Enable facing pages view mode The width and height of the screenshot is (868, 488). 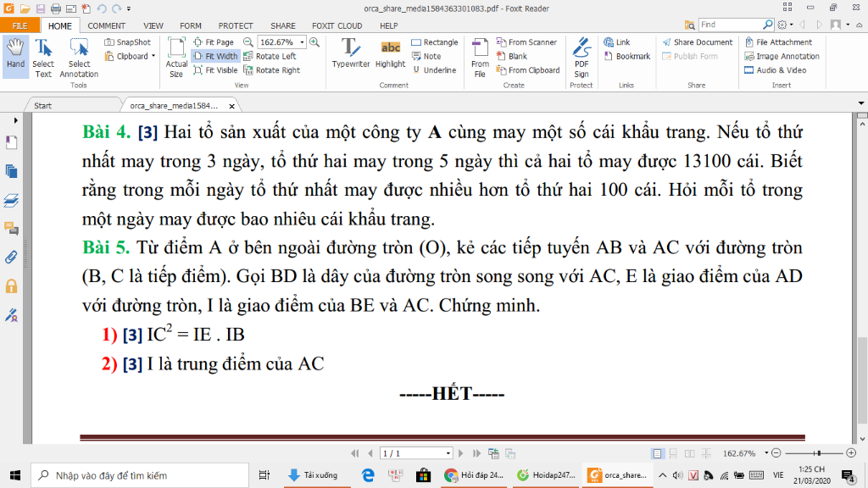pyautogui.click(x=690, y=453)
